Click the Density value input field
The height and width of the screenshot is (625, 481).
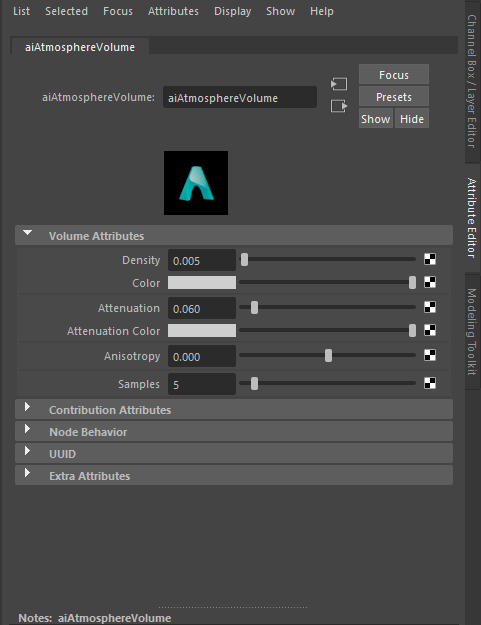[202, 260]
